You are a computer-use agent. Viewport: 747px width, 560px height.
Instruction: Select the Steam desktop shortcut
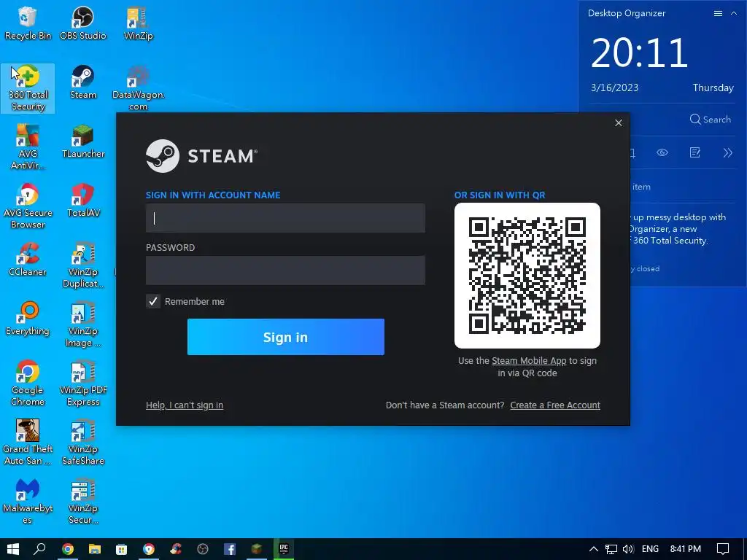(x=83, y=82)
